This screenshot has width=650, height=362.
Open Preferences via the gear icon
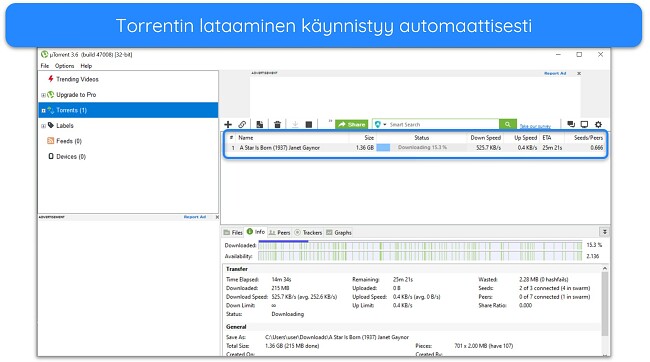point(599,124)
